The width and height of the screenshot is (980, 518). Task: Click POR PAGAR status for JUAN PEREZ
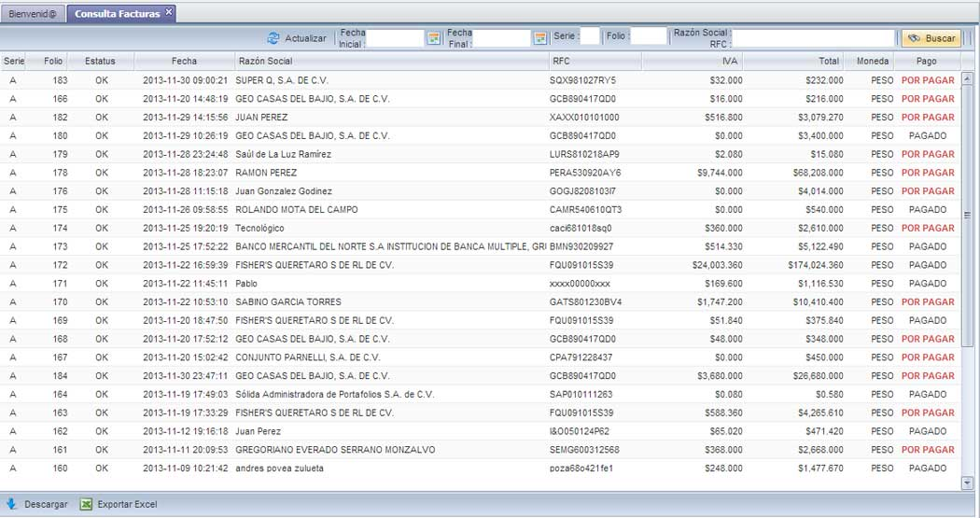927,118
